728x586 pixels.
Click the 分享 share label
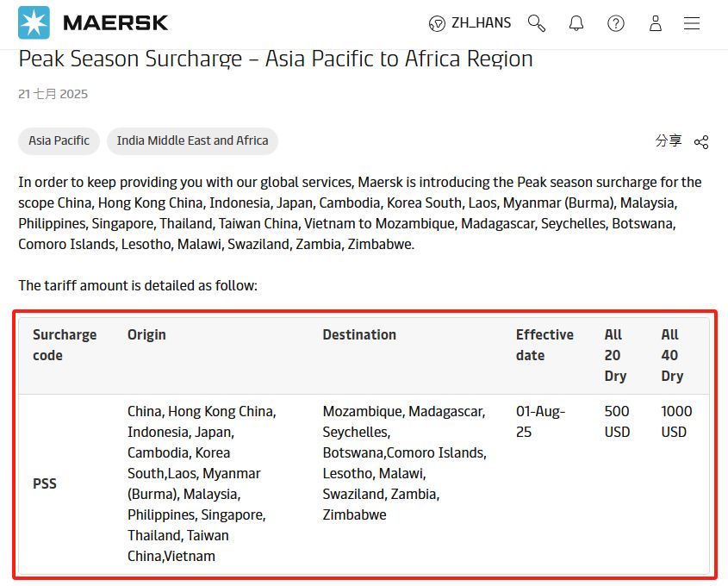pyautogui.click(x=669, y=140)
